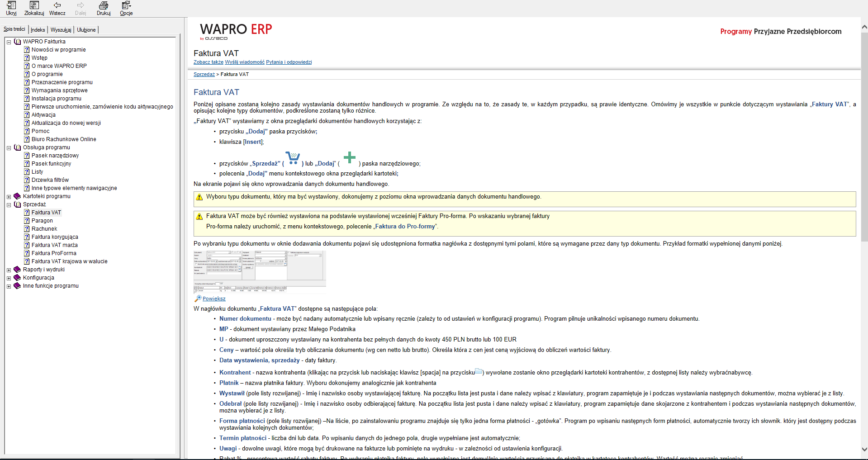
Task: Switch to the Indeks tab
Action: (x=38, y=30)
